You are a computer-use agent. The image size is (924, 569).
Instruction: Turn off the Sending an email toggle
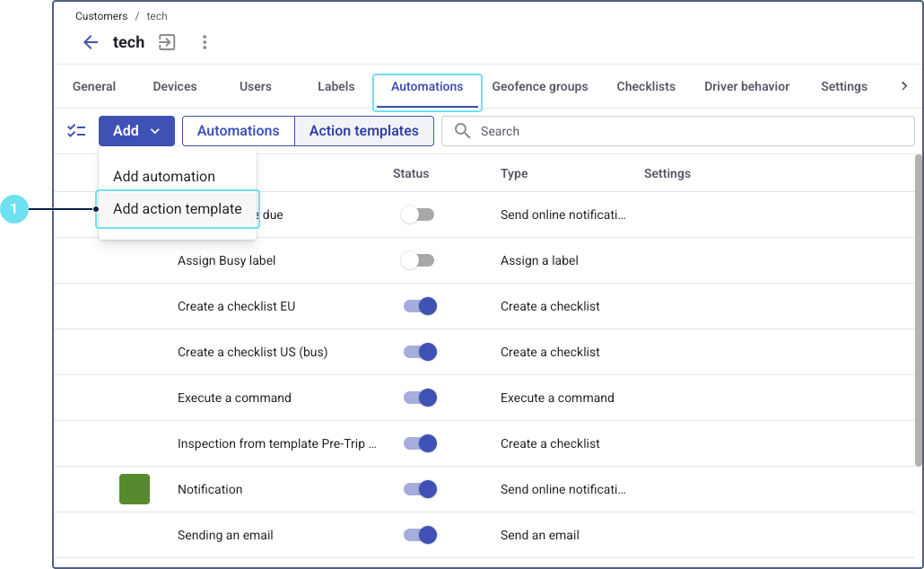pyautogui.click(x=420, y=535)
